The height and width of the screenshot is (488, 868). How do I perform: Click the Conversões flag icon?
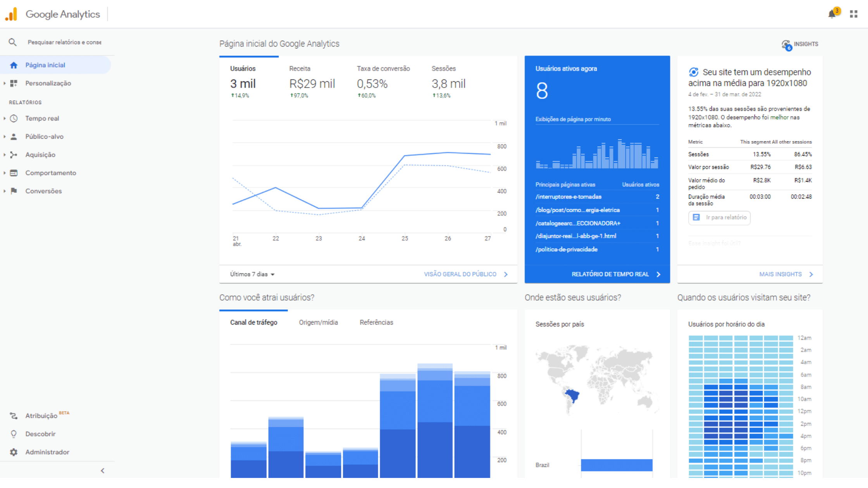[14, 191]
